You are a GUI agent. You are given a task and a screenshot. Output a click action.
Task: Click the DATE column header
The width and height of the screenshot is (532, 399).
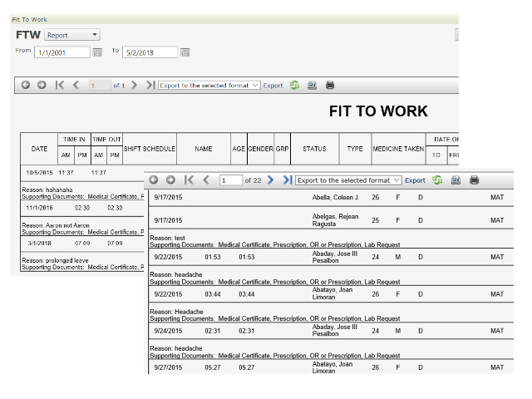(x=39, y=149)
